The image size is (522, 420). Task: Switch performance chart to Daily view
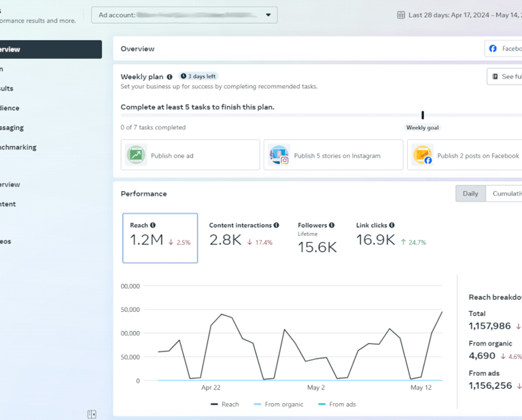(x=470, y=194)
